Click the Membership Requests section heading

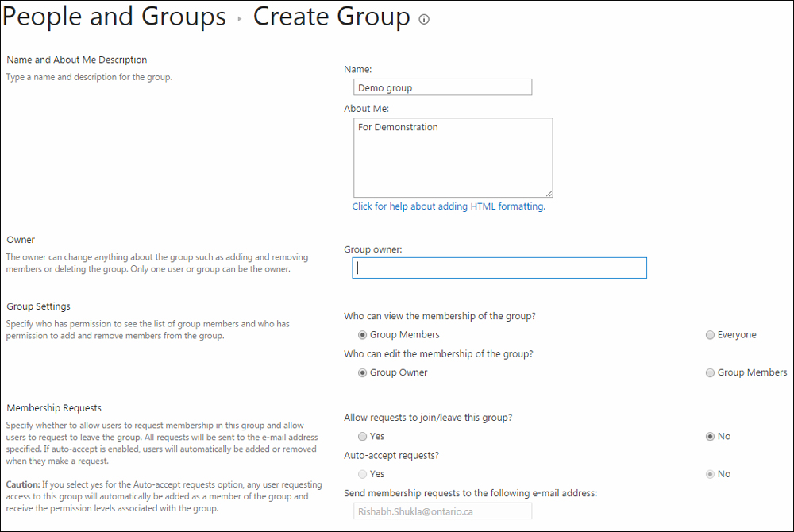[53, 407]
